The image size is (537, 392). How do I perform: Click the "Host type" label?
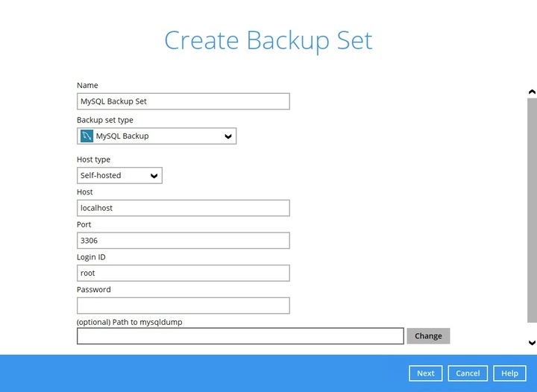pyautogui.click(x=93, y=159)
